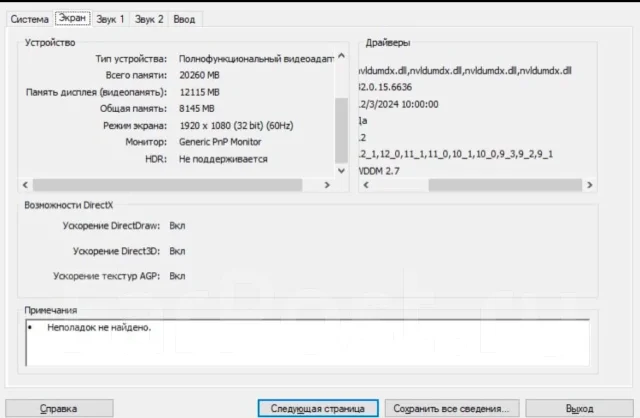Click the Полнофункциональный видеоадаптер device type value
The image size is (640, 418).
tap(256, 59)
